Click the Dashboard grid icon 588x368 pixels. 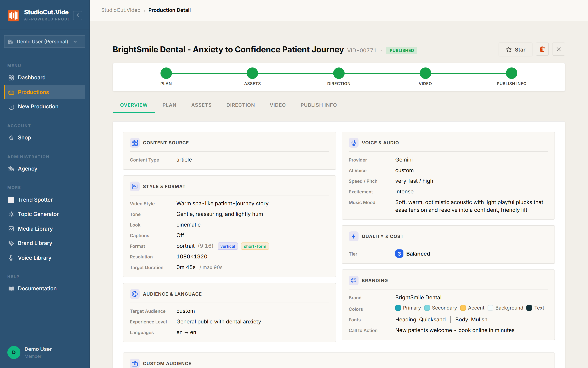pyautogui.click(x=11, y=78)
